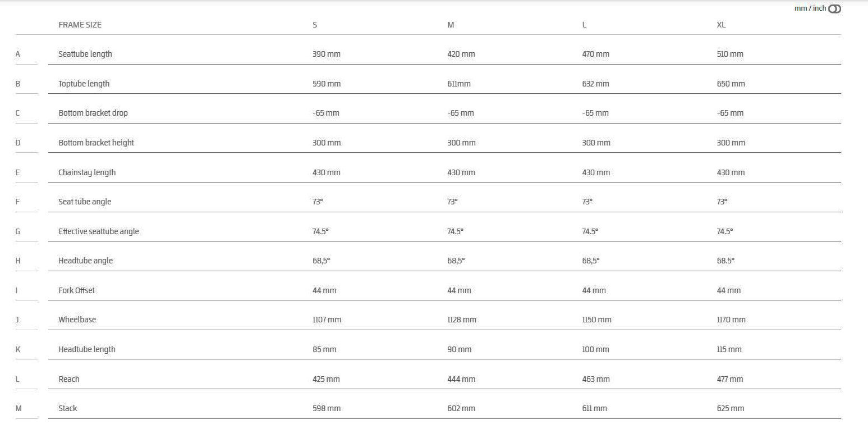Click the Toptube length row label
The image size is (868, 424).
(x=84, y=84)
